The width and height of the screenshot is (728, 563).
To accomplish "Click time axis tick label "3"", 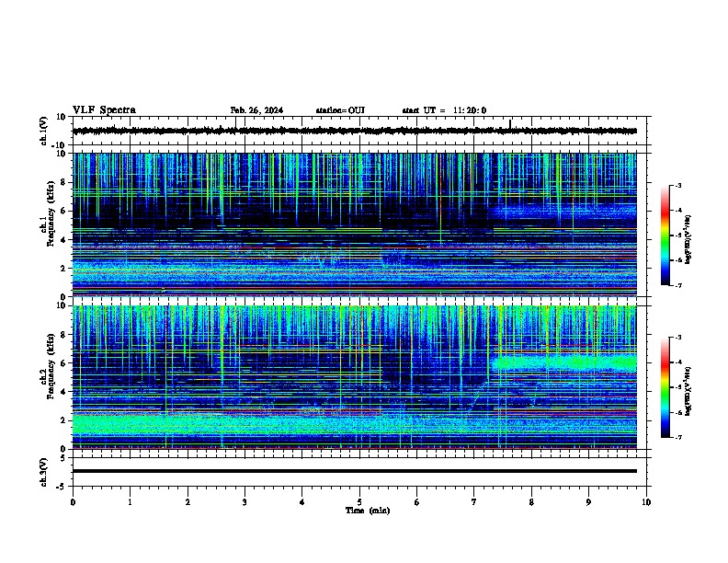I will pyautogui.click(x=245, y=502).
